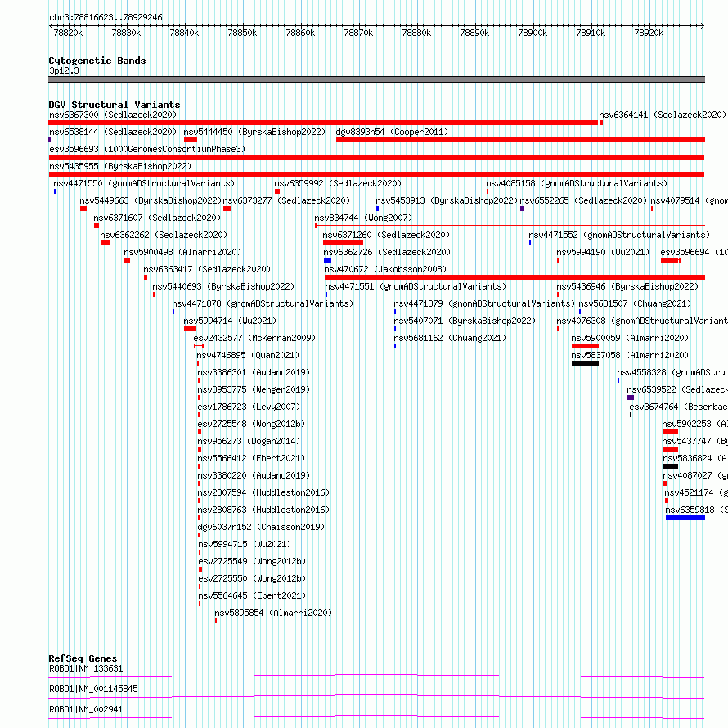Select the red bar under nsv5994714
Image resolution: width=728 pixels, height=728 pixels.
click(x=190, y=329)
